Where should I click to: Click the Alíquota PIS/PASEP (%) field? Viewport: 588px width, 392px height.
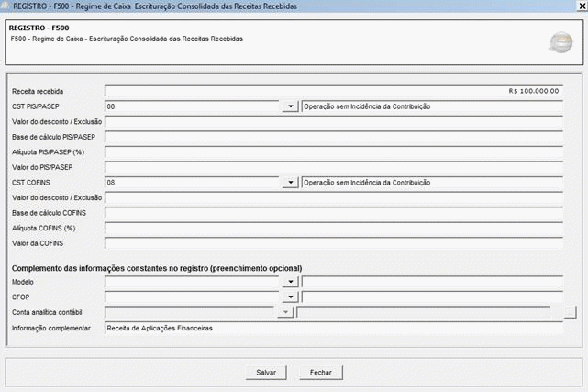(x=334, y=152)
